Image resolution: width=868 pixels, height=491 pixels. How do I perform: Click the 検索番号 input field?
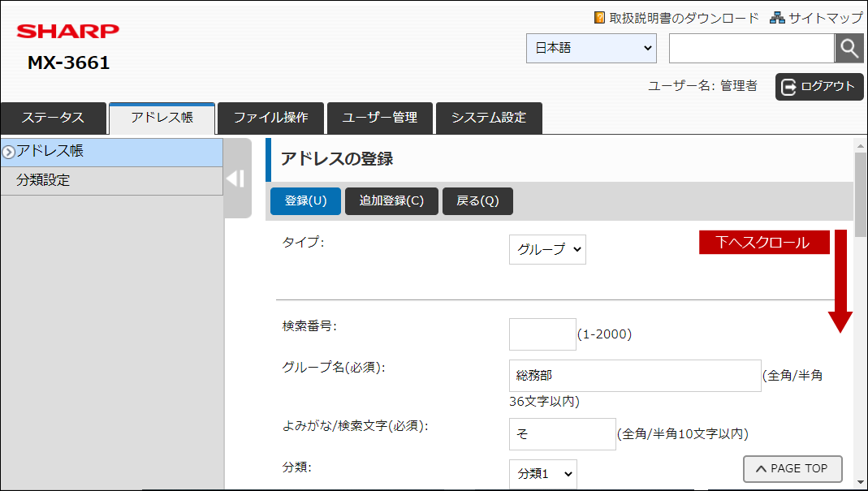click(542, 334)
